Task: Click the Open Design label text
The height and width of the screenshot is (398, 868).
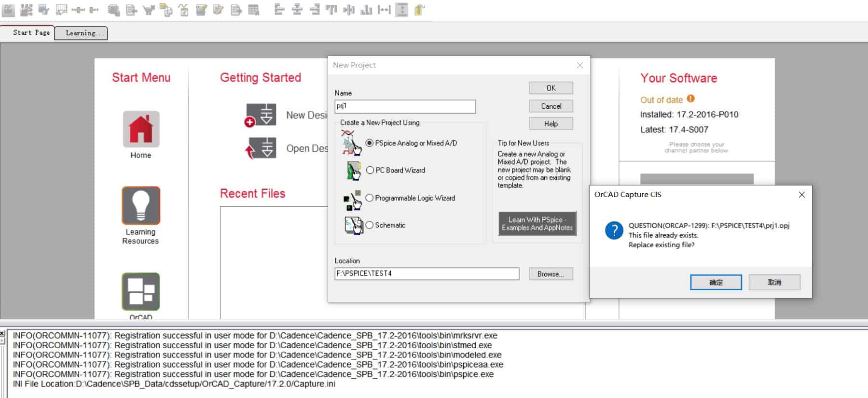Action: click(x=307, y=148)
